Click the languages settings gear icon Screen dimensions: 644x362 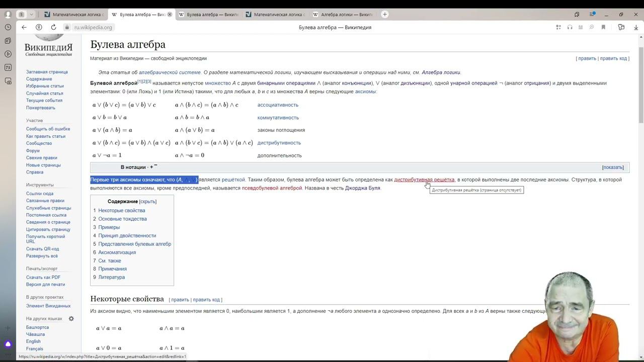pos(71,319)
